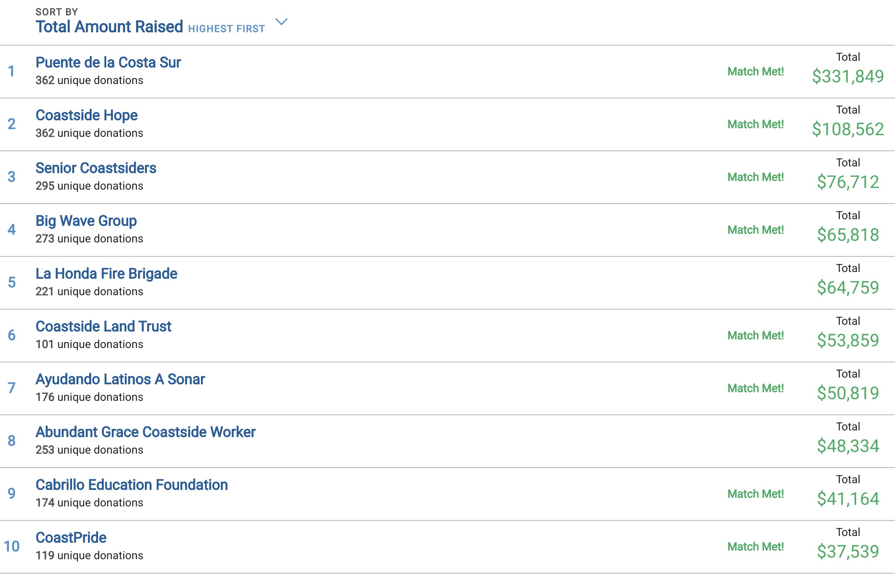Open the Coastside Hope organization link
895x588 pixels.
[86, 116]
